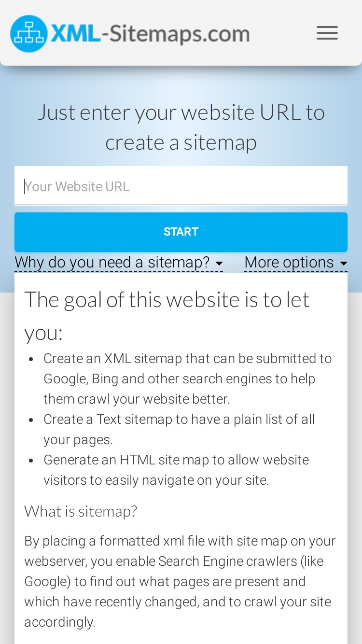This screenshot has width=362, height=644.
Task: Click the caret arrow next to More options
Action: [344, 264]
